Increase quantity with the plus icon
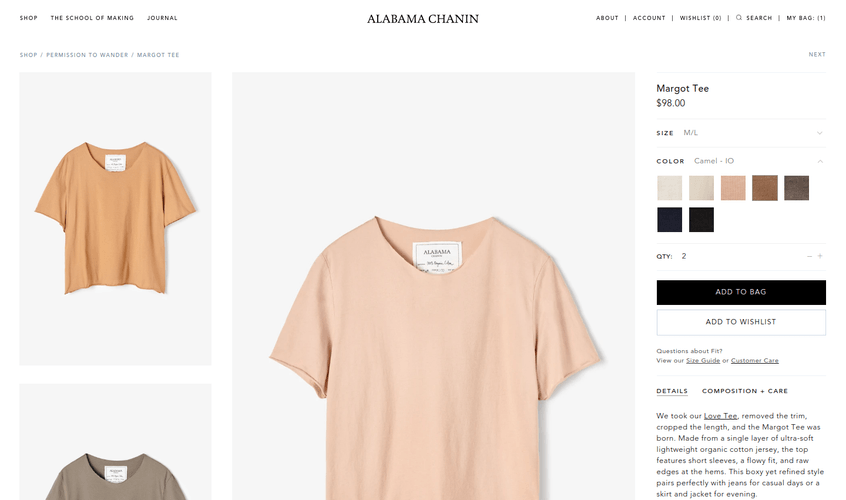 [821, 256]
